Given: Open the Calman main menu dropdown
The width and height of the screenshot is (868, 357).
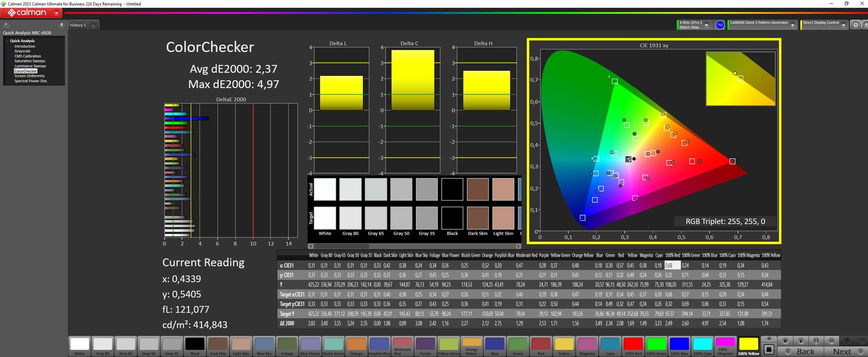Looking at the screenshot, I should coord(57,13).
